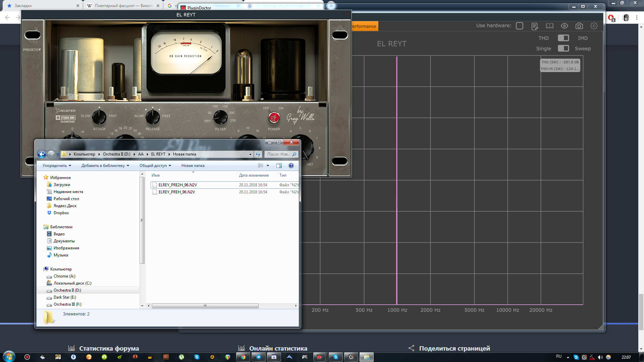Image resolution: width=644 pixels, height=362 pixels.
Task: Open the notes edit icon
Action: coord(535,26)
